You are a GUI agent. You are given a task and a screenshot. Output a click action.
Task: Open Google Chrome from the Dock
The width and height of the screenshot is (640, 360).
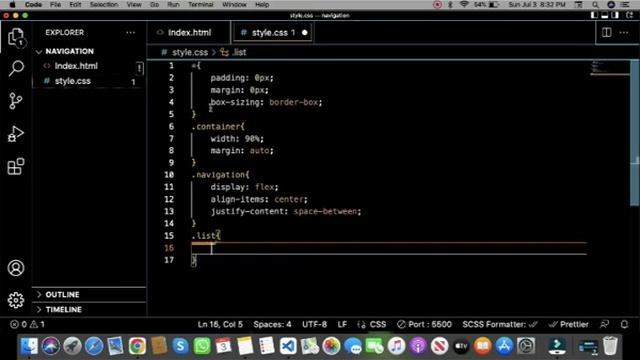point(138,346)
